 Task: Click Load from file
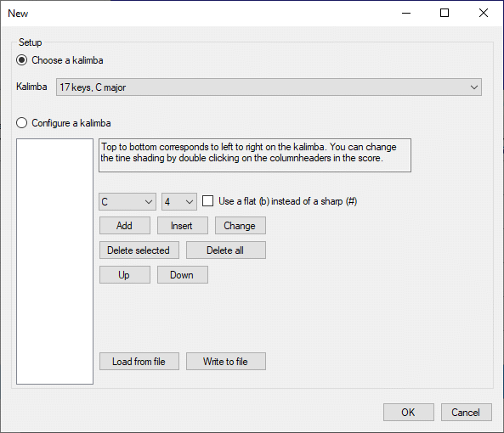click(x=139, y=362)
